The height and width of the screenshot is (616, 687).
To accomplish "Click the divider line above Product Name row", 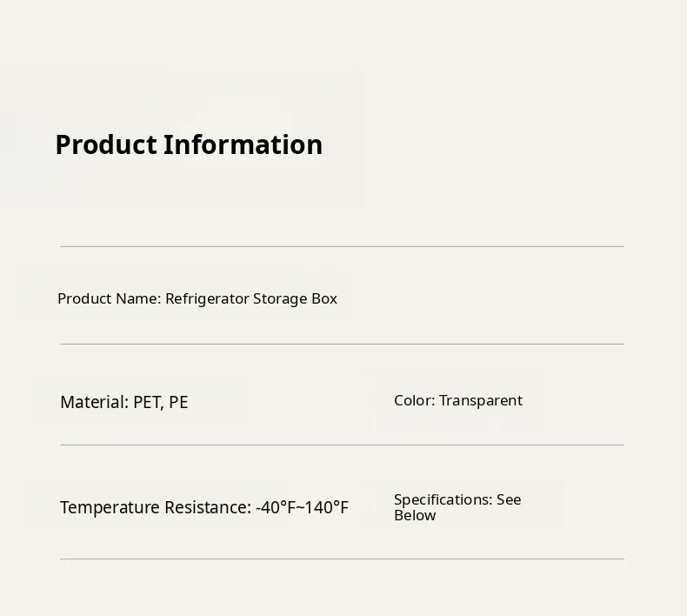I will coord(342,246).
